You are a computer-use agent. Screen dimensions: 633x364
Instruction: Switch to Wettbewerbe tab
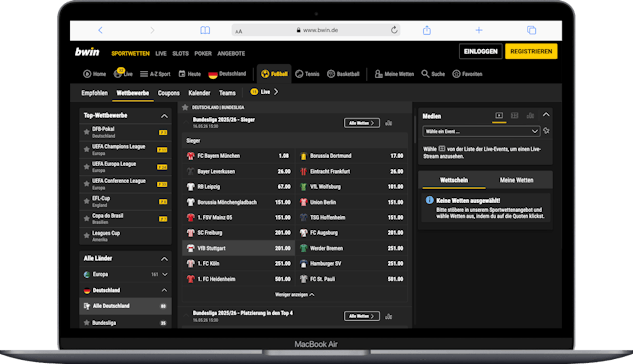pyautogui.click(x=133, y=93)
